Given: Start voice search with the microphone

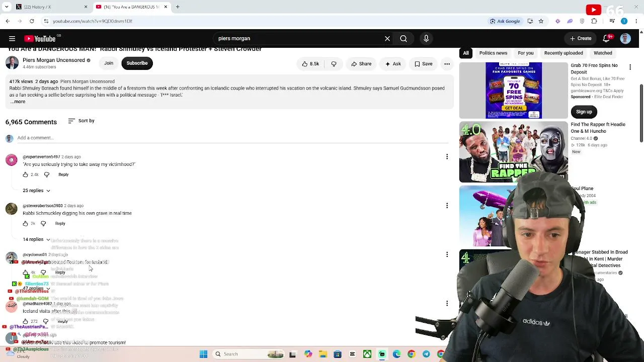Looking at the screenshot, I should tap(426, 39).
